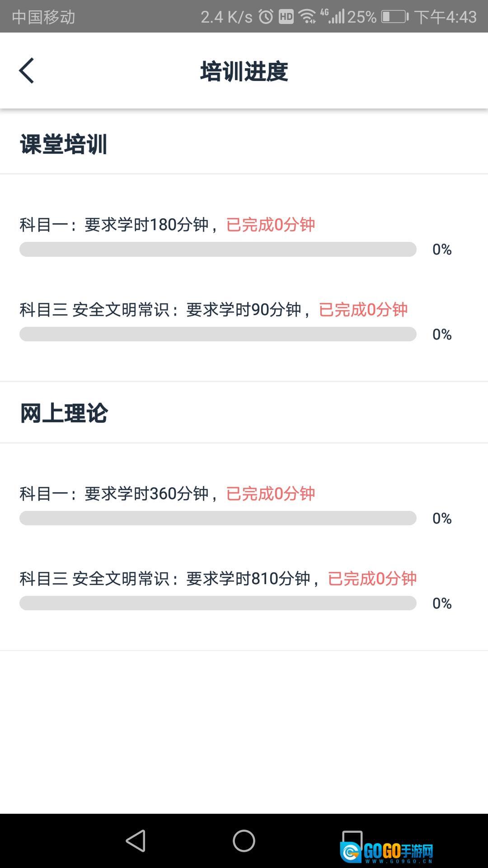
Task: Tap the 课堂培训 section header
Action: point(63,144)
